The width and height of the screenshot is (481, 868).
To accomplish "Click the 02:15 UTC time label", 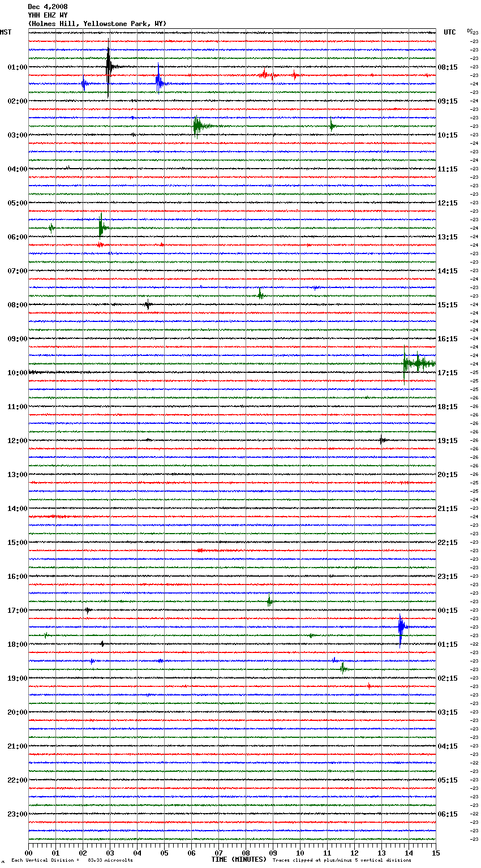I will pyautogui.click(x=448, y=678).
